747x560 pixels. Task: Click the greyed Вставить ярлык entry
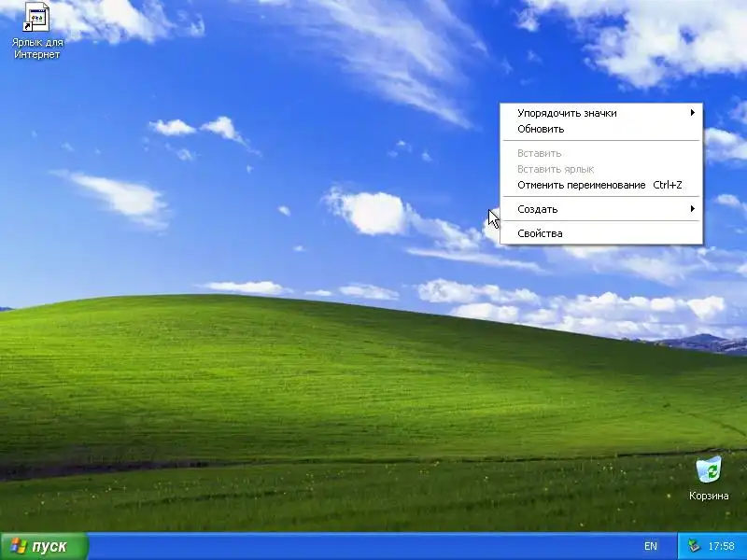click(601, 169)
